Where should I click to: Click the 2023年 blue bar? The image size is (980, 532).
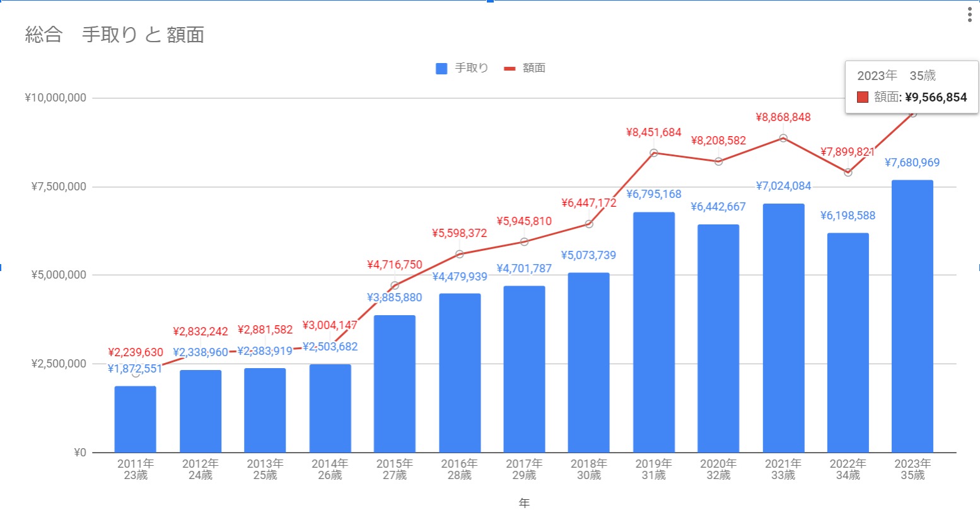point(913,316)
